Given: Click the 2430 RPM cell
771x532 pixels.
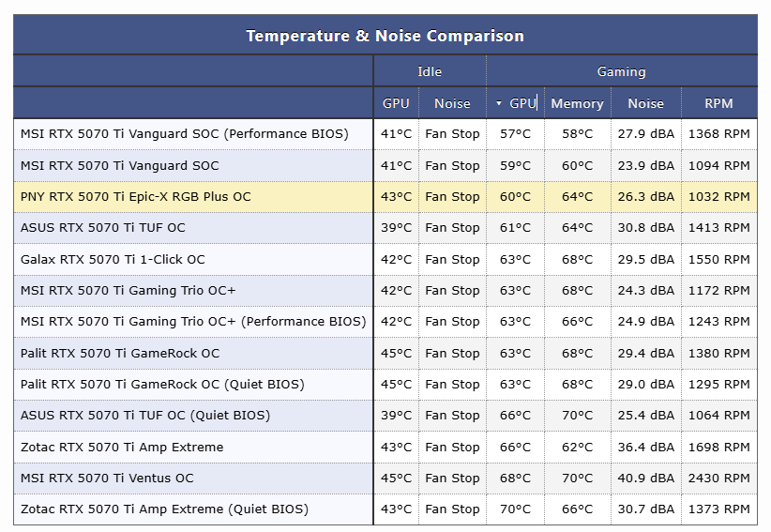Looking at the screenshot, I should [718, 478].
